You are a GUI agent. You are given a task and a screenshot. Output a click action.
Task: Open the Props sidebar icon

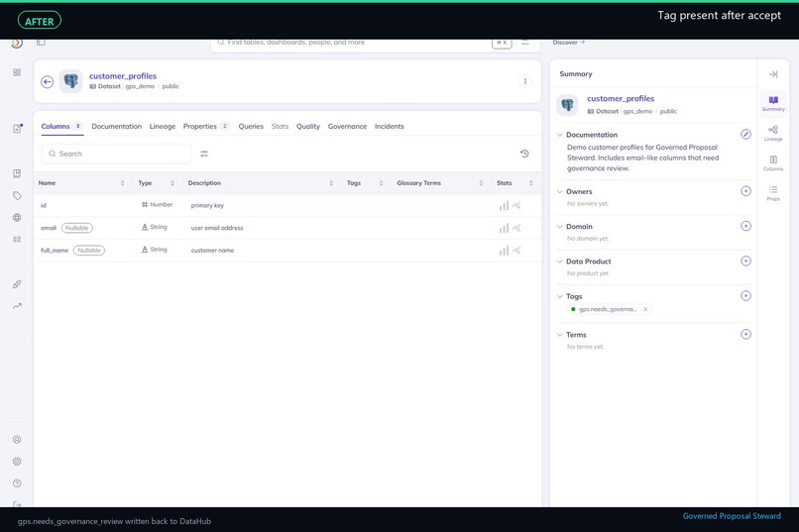click(x=773, y=193)
